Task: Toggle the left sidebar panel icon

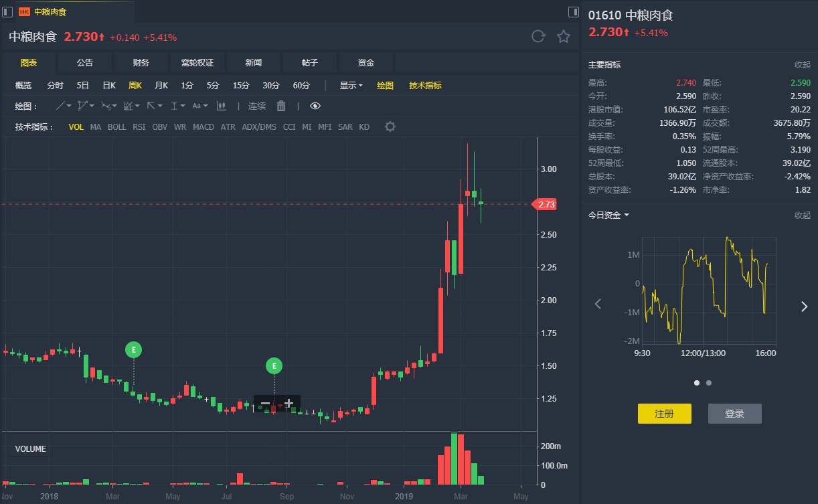Action: click(x=7, y=11)
